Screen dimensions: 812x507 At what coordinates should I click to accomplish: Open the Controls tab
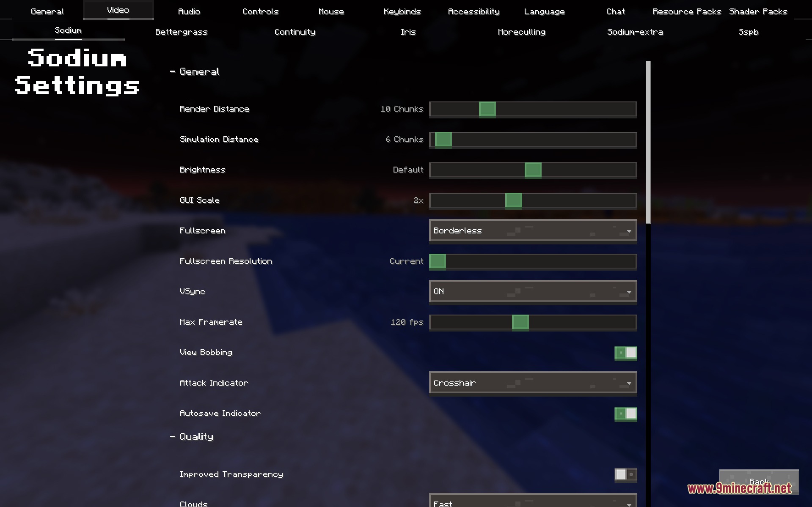(260, 11)
